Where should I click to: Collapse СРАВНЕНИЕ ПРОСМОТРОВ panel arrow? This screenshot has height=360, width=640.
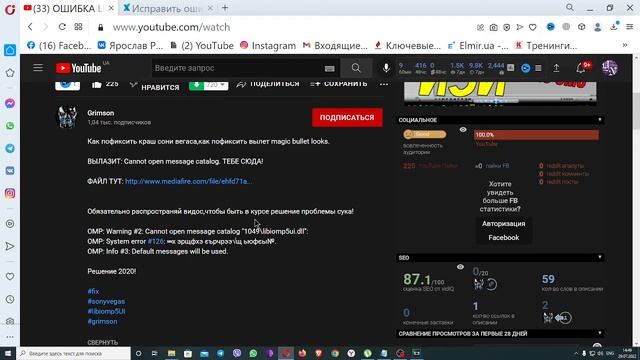tap(600, 333)
